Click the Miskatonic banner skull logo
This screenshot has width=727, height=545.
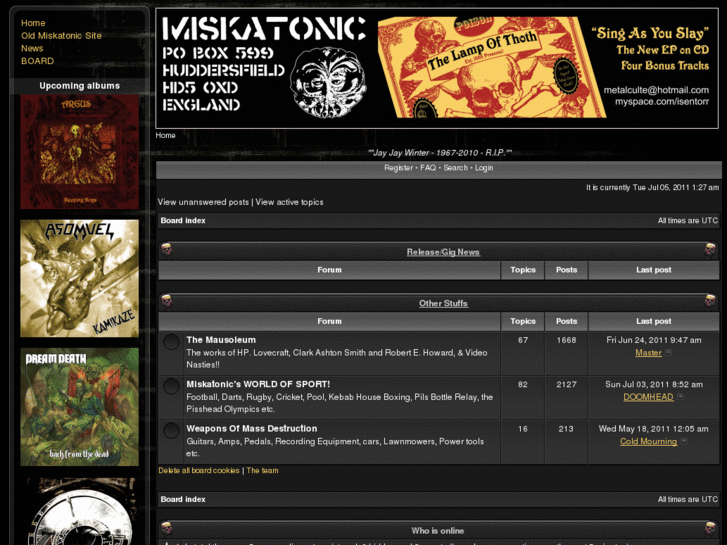[x=328, y=82]
